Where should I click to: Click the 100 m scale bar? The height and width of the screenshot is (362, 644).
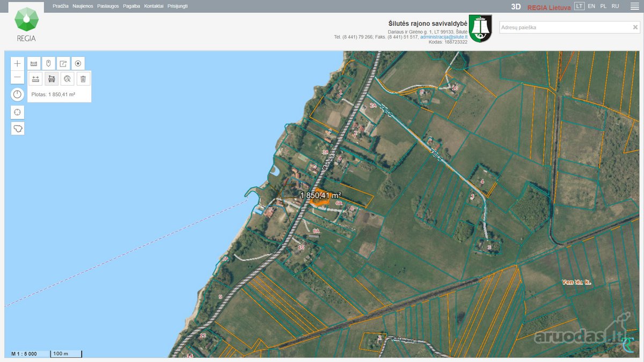[x=66, y=354]
